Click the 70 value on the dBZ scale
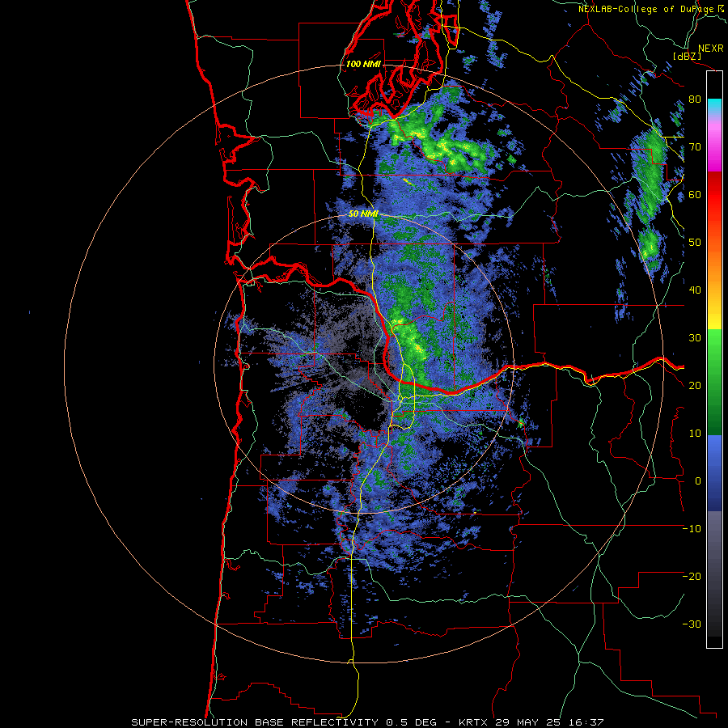The image size is (728, 728). (x=695, y=147)
